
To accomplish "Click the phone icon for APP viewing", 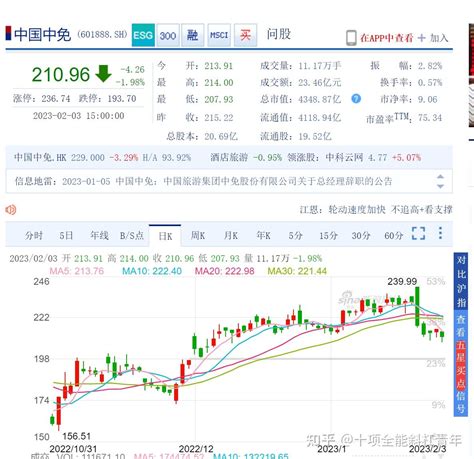I will point(351,38).
